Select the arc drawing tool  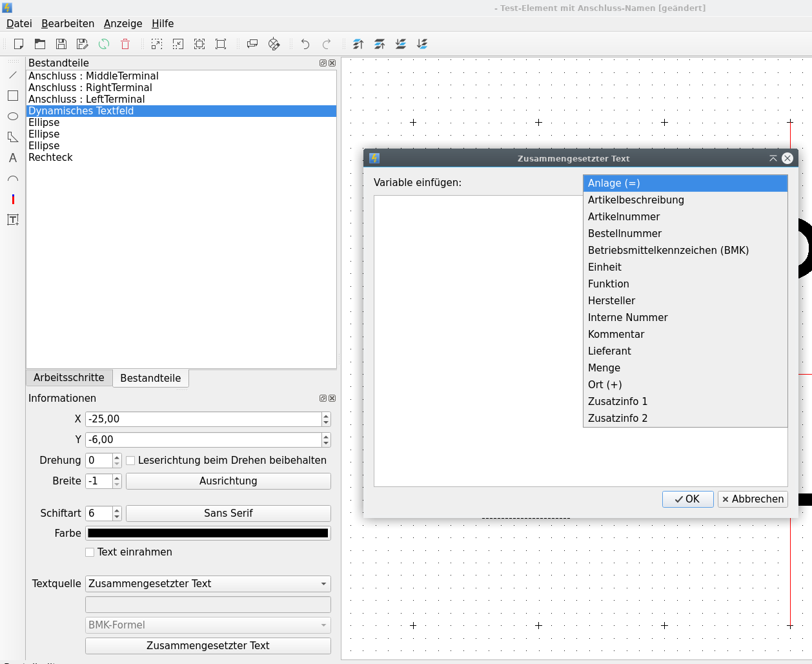pyautogui.click(x=13, y=178)
